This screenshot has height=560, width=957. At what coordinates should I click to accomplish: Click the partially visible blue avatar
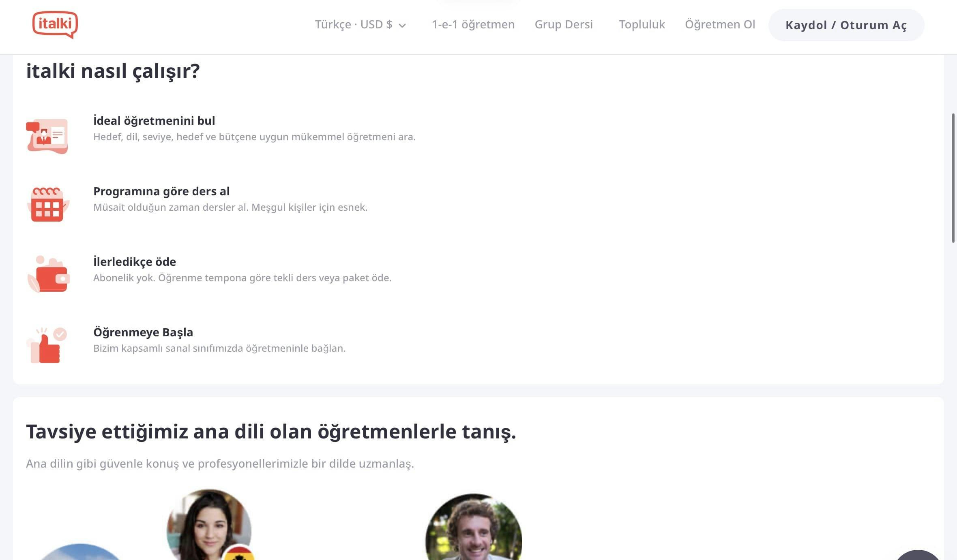tap(80, 553)
